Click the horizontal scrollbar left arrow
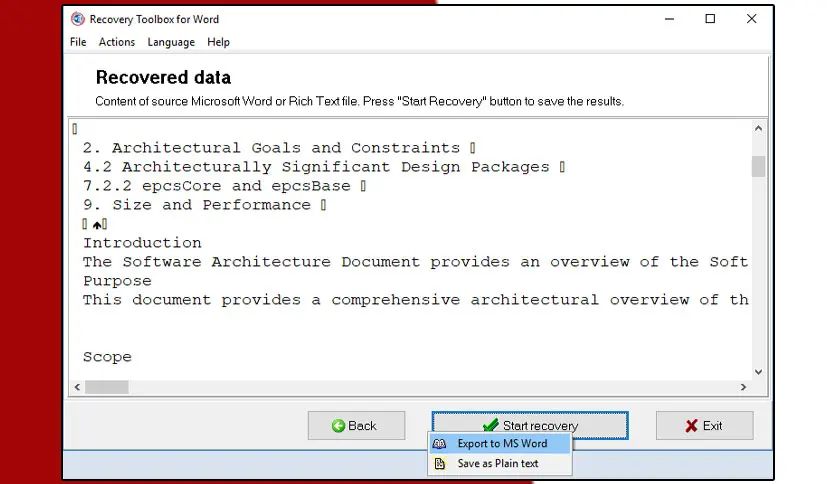Image resolution: width=836 pixels, height=484 pixels. [77, 387]
